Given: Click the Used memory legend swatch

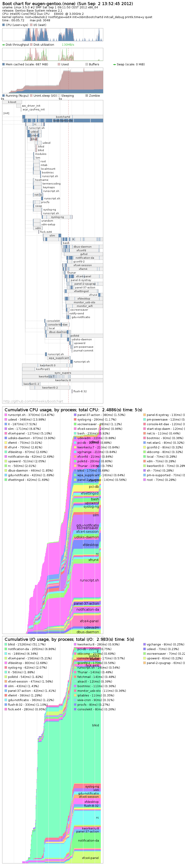Looking at the screenshot, I should pyautogui.click(x=59, y=64).
